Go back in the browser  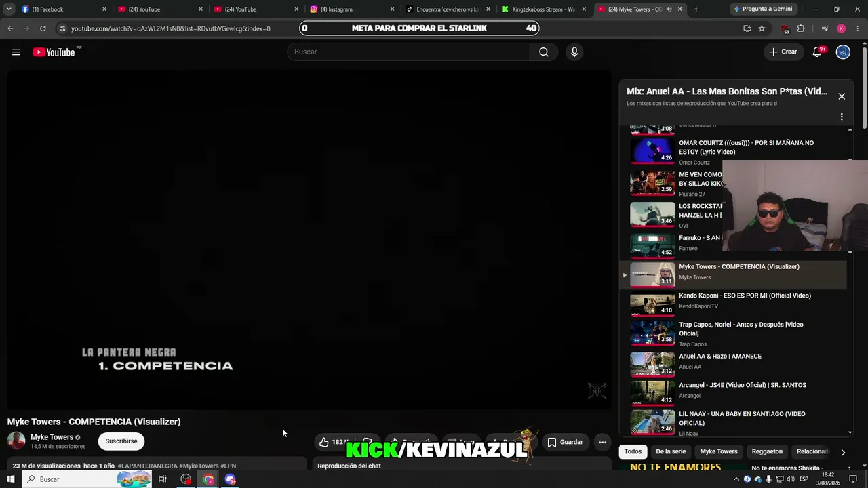point(10,28)
